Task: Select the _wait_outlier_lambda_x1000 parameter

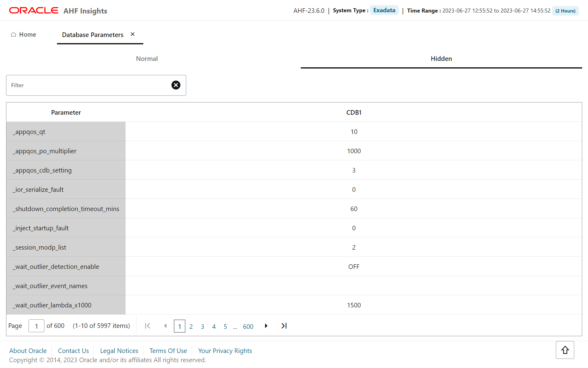Action: (66, 305)
